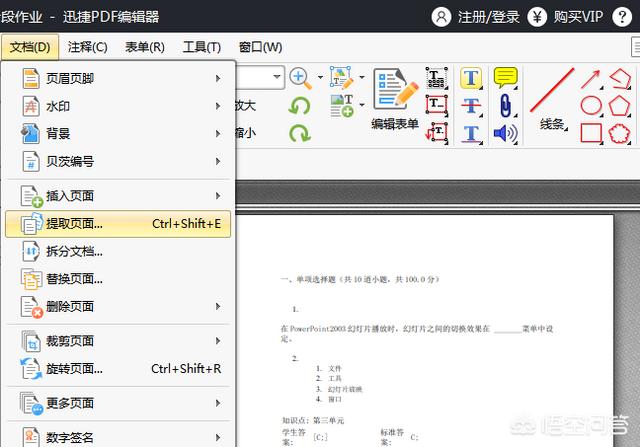The image size is (640, 447).
Task: Click the user account avatar icon
Action: [x=441, y=17]
